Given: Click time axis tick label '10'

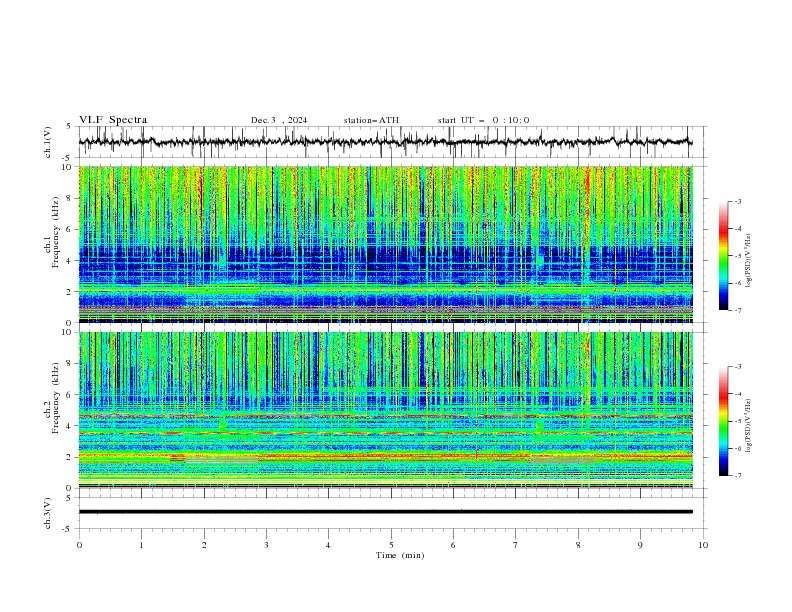Looking at the screenshot, I should click(703, 545).
